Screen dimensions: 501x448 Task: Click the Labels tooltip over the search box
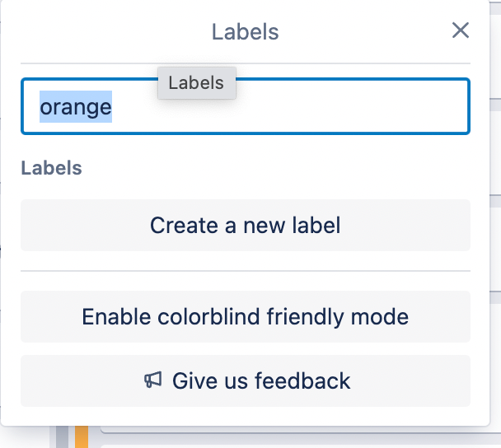(196, 83)
